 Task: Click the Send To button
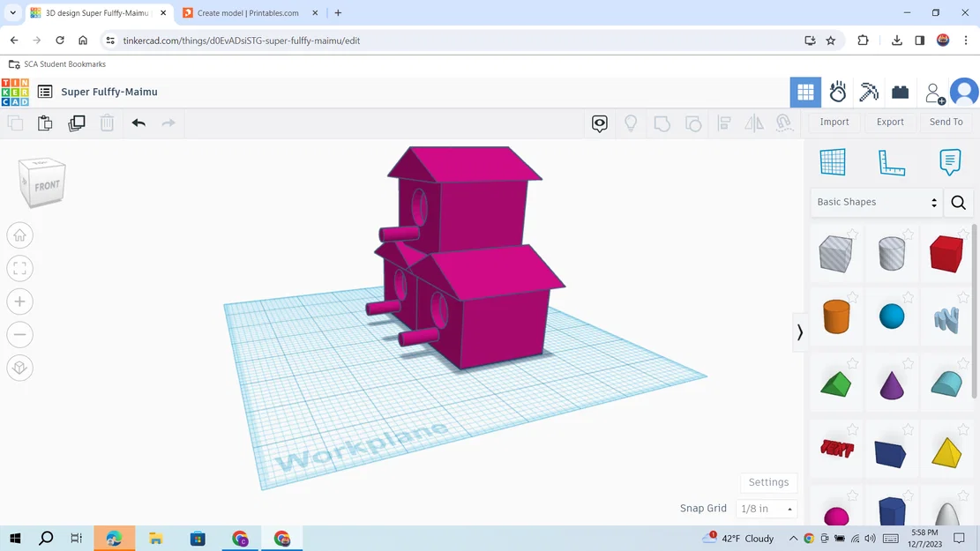tap(946, 122)
